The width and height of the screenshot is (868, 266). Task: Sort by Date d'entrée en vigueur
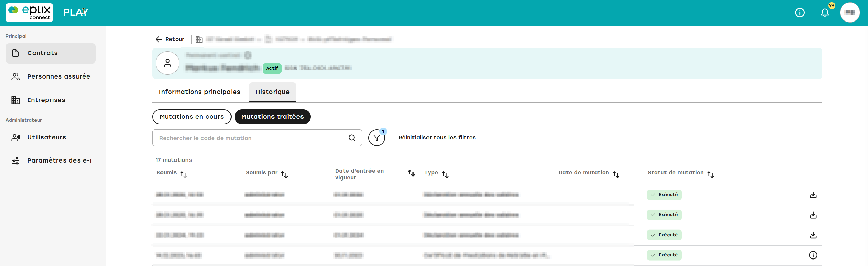tap(411, 173)
